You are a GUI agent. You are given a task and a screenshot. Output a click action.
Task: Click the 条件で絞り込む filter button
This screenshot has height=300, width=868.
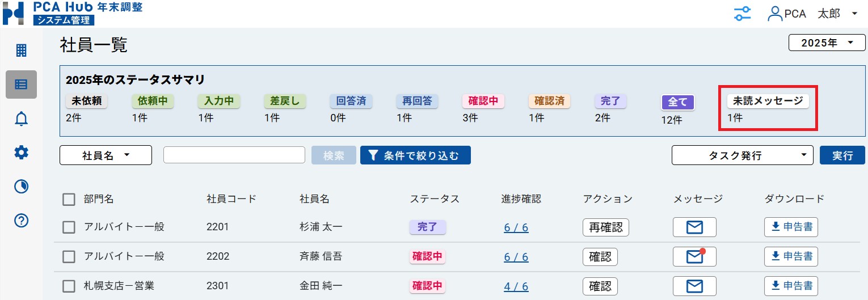[x=415, y=155]
